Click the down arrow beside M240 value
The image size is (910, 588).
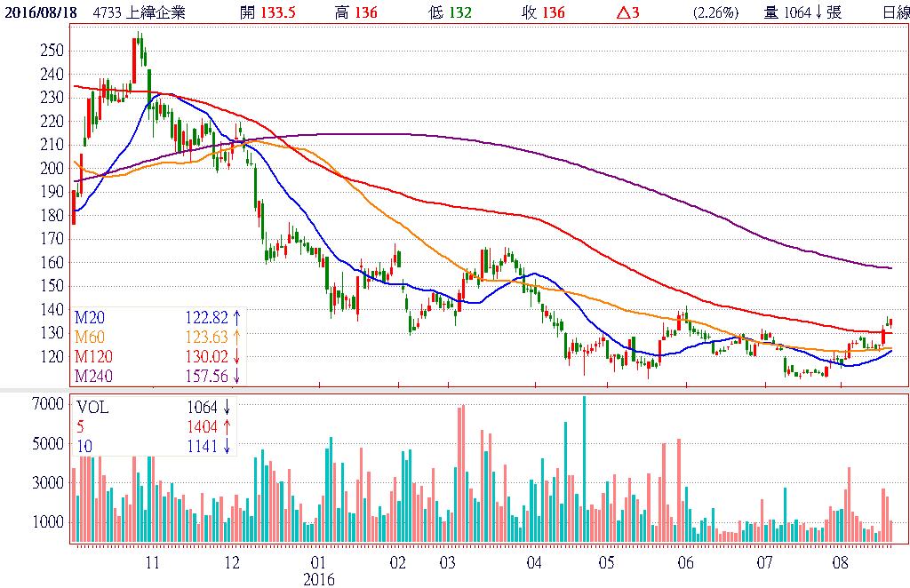click(237, 377)
